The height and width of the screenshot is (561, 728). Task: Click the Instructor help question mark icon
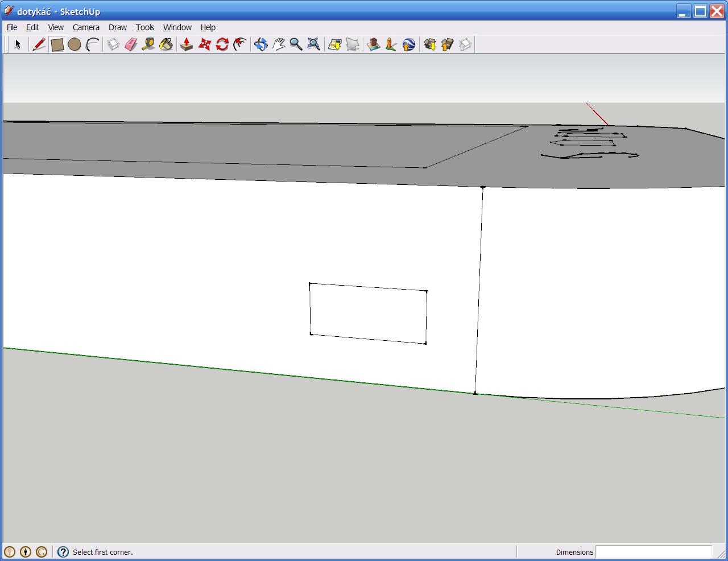63,552
